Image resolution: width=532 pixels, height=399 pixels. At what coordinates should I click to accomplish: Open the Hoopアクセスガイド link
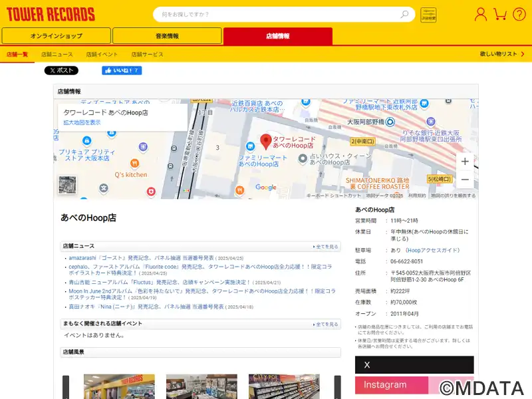click(434, 251)
